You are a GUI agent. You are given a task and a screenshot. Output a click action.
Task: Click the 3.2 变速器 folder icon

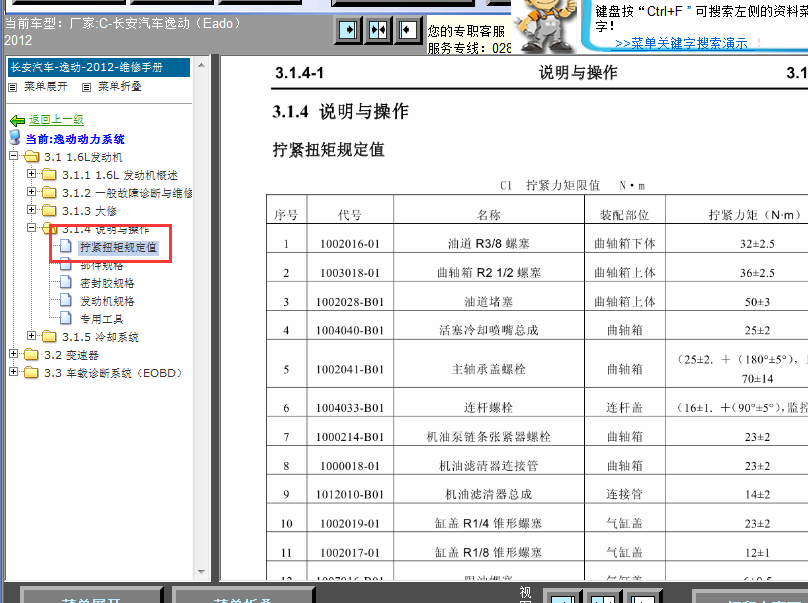(x=31, y=355)
